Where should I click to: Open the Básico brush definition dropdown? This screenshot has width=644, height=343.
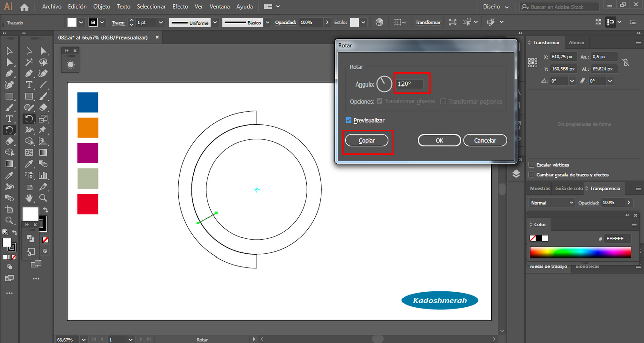tap(268, 22)
